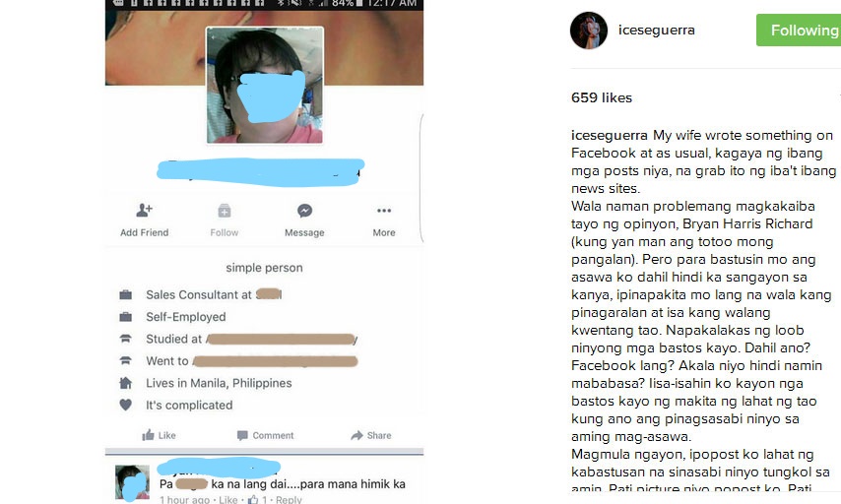Click the Comment speech bubble
The image size is (841, 504).
(242, 435)
